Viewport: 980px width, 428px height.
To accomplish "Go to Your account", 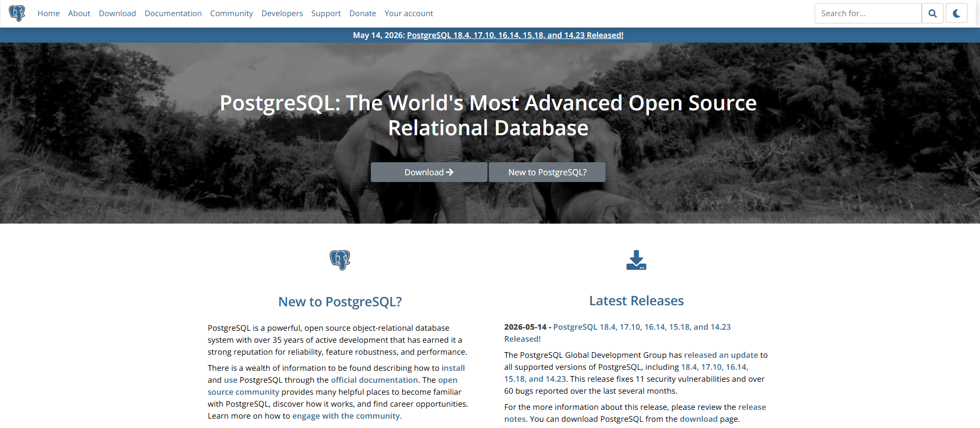I will [409, 14].
